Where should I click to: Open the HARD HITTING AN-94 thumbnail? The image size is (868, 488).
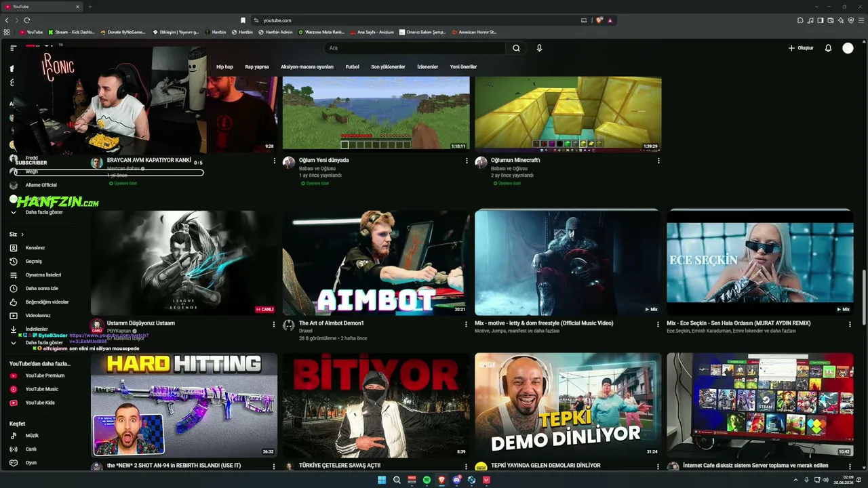click(184, 405)
